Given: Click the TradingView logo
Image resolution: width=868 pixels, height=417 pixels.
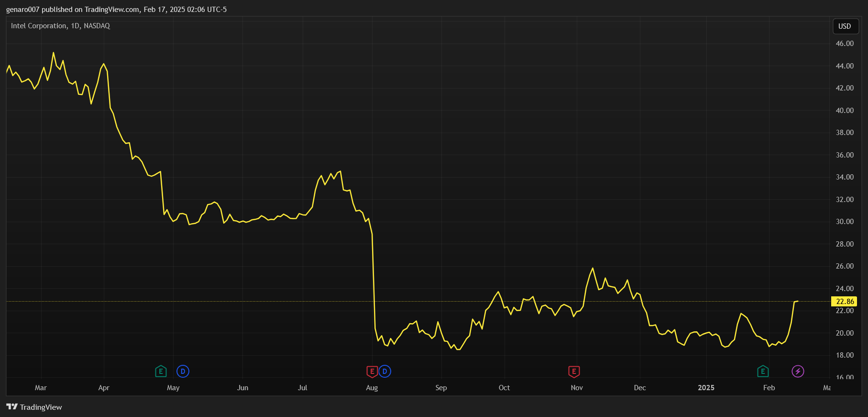Looking at the screenshot, I should [x=34, y=407].
